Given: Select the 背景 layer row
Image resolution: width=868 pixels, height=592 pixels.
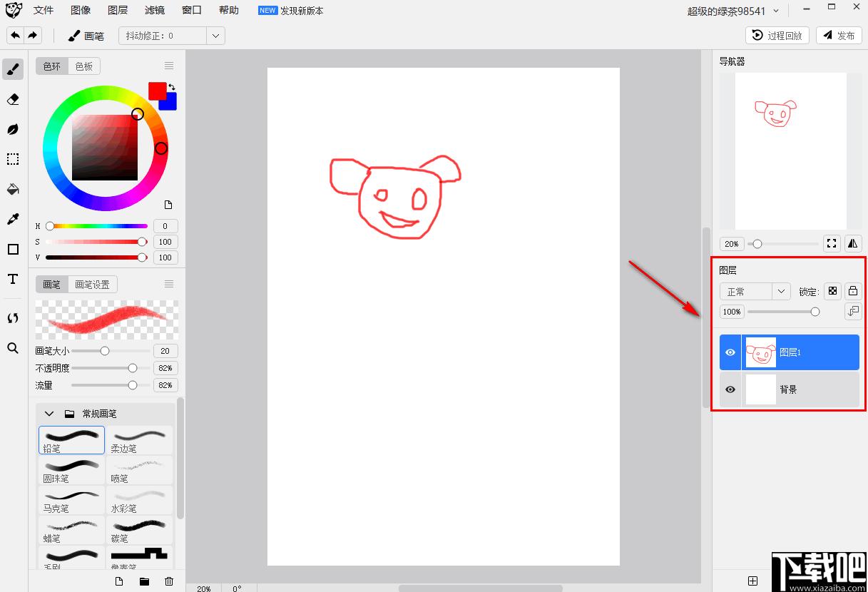Looking at the screenshot, I should click(x=790, y=389).
